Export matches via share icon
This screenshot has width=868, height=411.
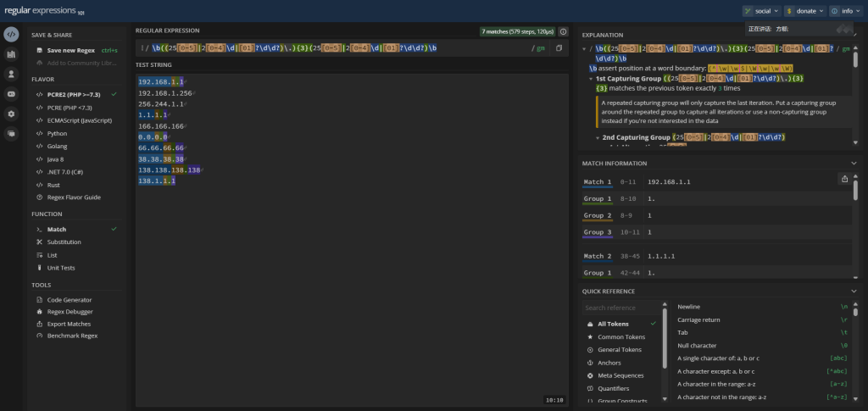point(843,179)
